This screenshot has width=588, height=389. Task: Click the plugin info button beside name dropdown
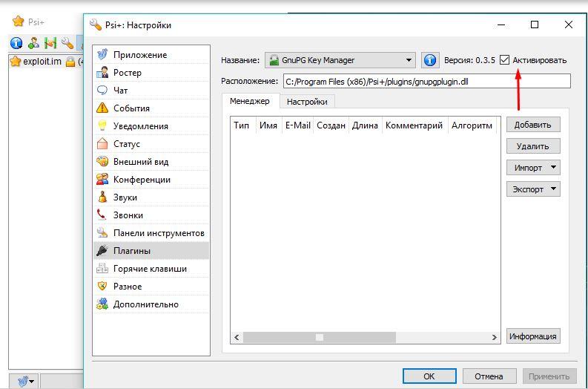[430, 60]
